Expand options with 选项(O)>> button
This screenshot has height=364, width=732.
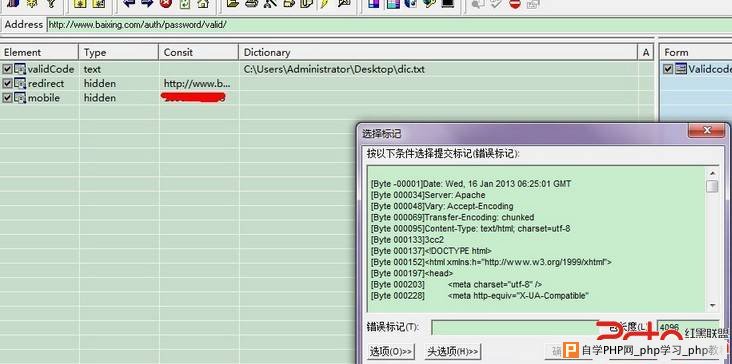(391, 351)
